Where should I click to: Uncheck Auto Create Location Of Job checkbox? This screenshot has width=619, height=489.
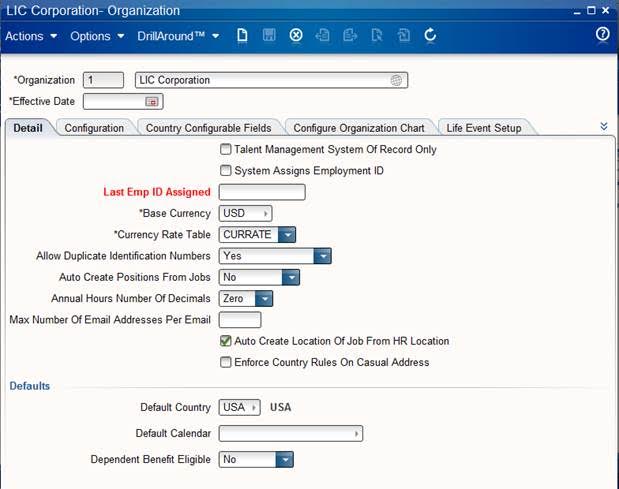point(225,341)
